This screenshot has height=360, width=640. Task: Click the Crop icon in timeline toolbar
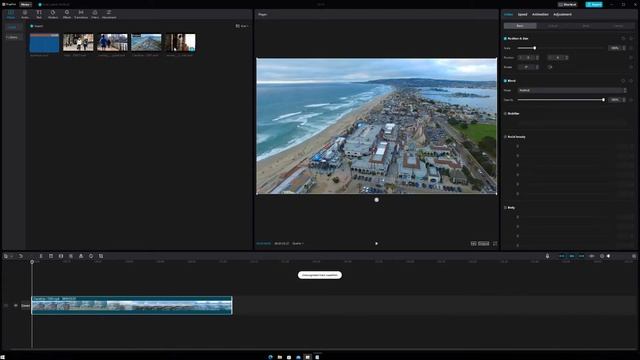[x=101, y=256]
